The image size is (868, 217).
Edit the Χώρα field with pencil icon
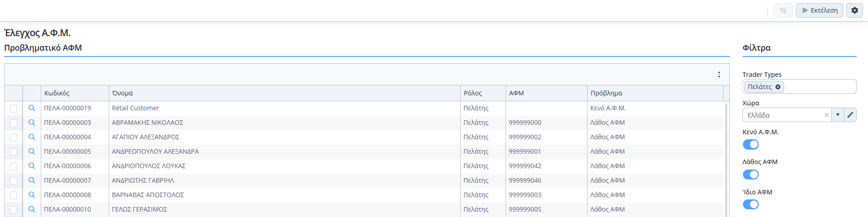pyautogui.click(x=850, y=115)
